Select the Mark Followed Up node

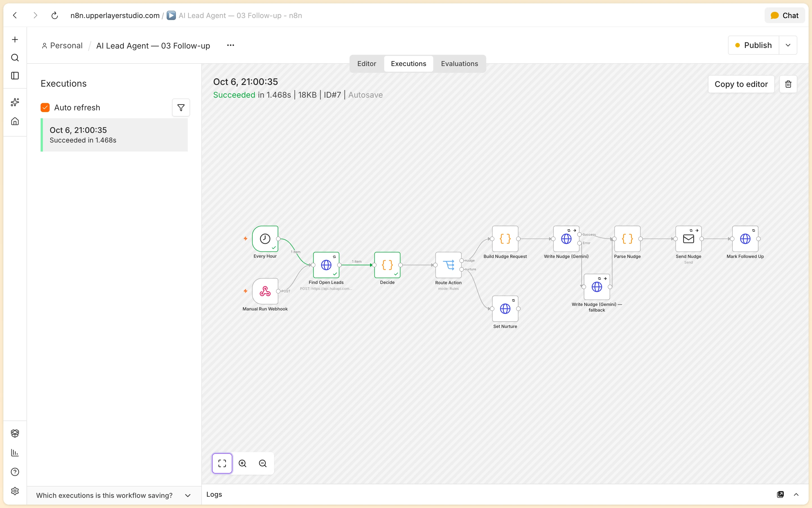745,239
